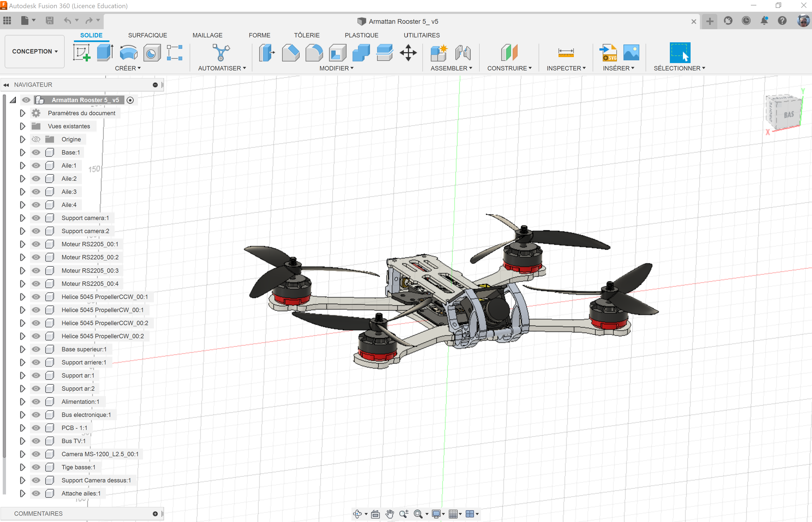Screen dimensions: 812x522
Task: Open the CONSTRUIRE dropdown menu
Action: 509,68
